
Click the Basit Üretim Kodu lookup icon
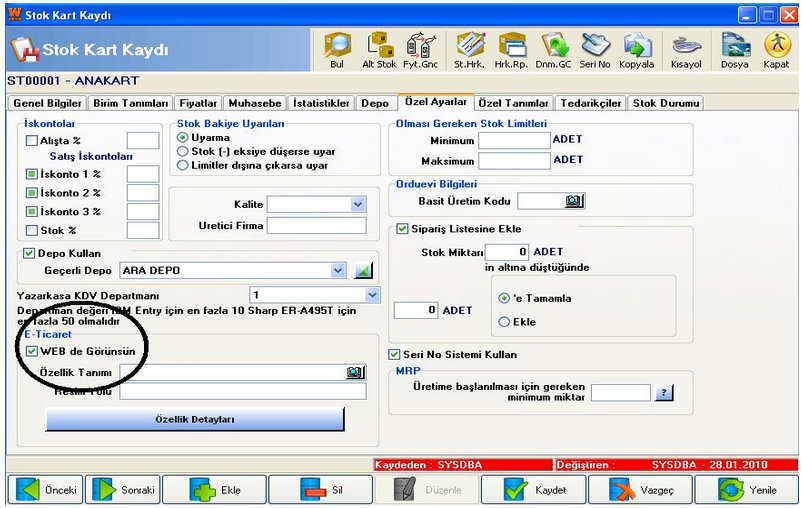(574, 201)
